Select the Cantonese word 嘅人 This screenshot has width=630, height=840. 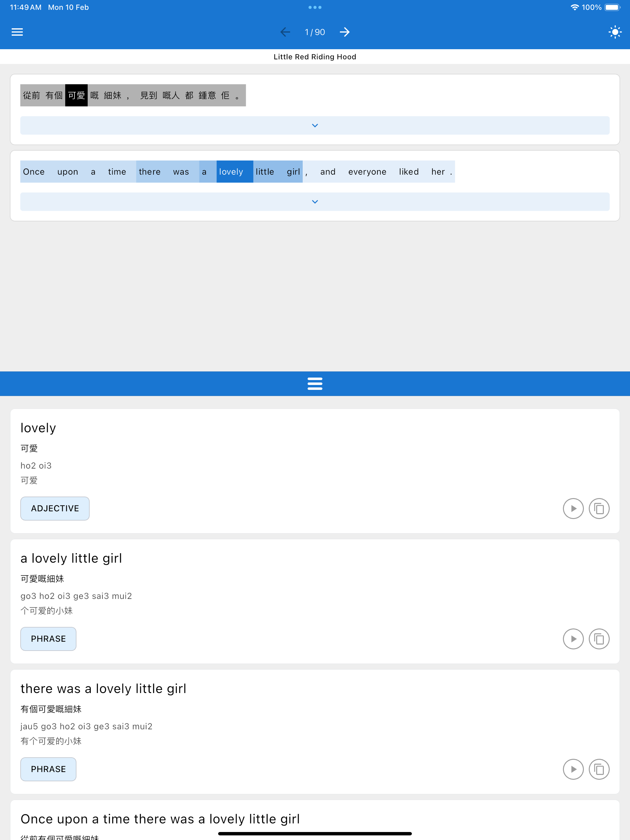pos(171,95)
